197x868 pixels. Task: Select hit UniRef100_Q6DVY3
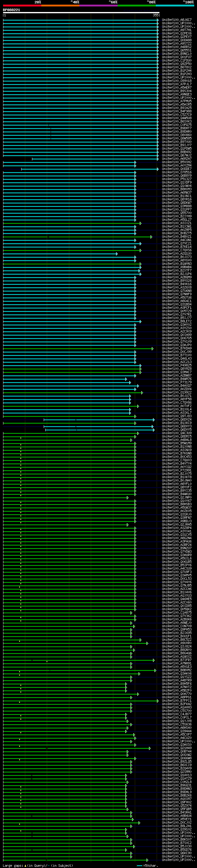click(177, 426)
